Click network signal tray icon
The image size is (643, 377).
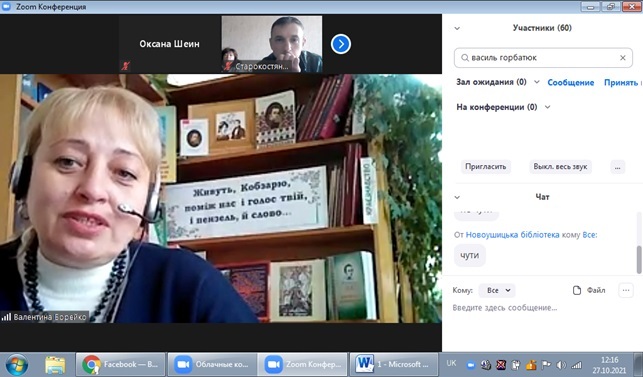pos(577,364)
